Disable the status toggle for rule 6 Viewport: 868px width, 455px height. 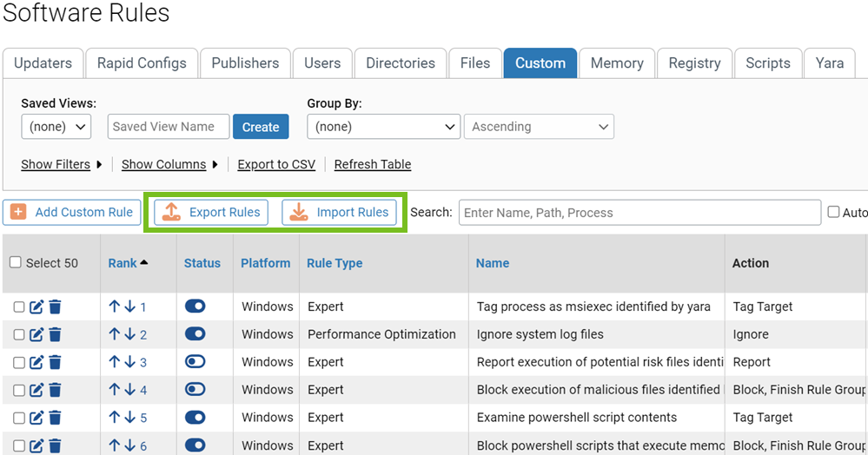195,445
